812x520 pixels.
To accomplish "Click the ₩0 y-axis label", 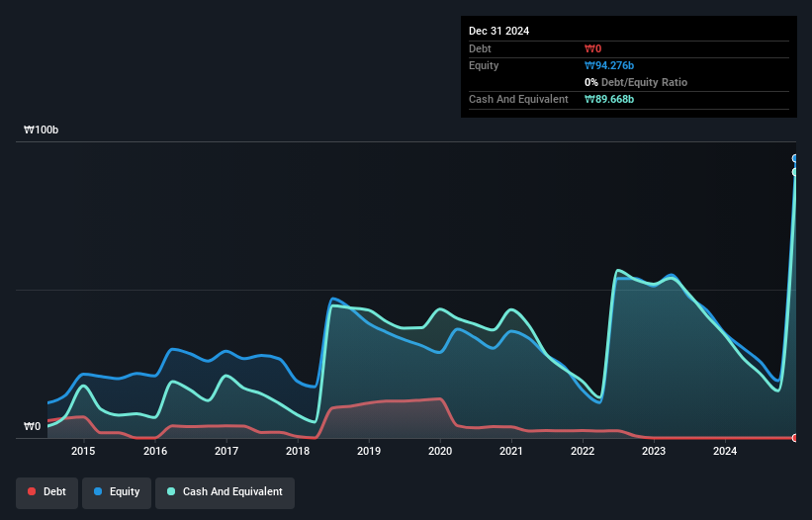I will coord(32,426).
